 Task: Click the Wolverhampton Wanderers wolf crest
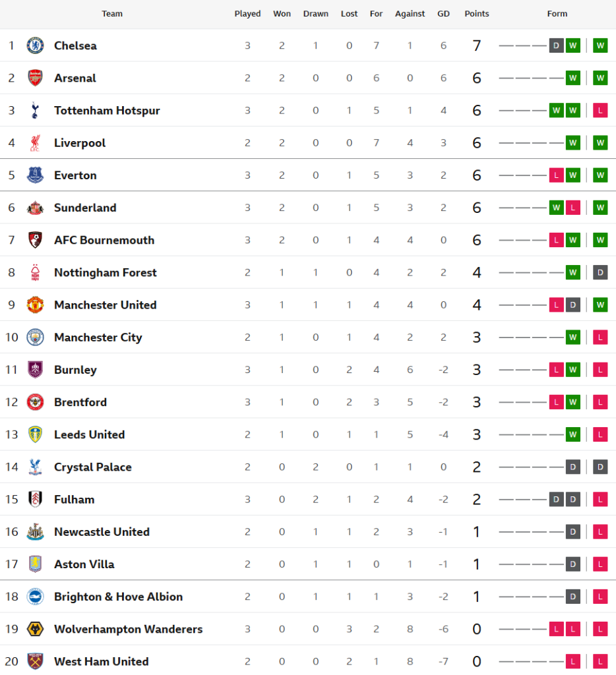[35, 629]
